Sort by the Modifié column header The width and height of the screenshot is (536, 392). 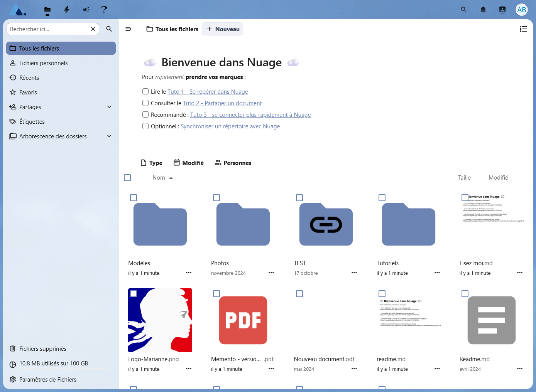tap(498, 178)
